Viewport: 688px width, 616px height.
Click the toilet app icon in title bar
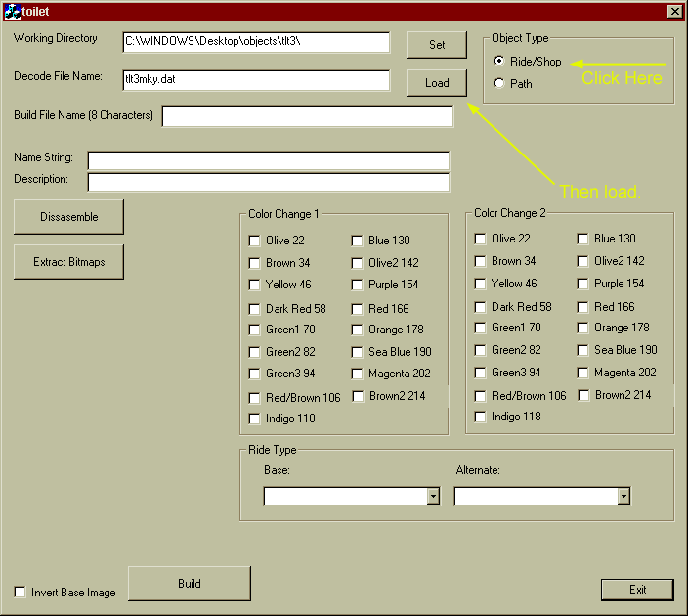pos(12,11)
